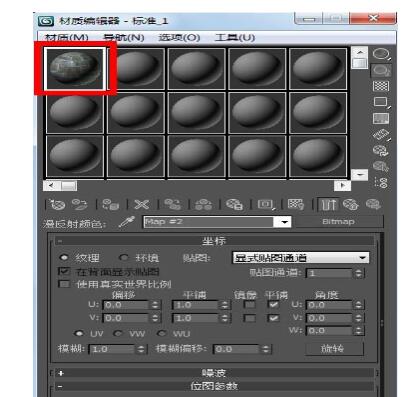Click the 贴图通道 spinner arrows

click(x=358, y=273)
